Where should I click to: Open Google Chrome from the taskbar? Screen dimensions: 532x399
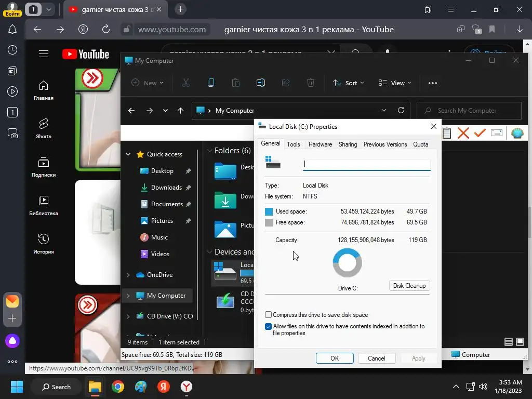118,387
